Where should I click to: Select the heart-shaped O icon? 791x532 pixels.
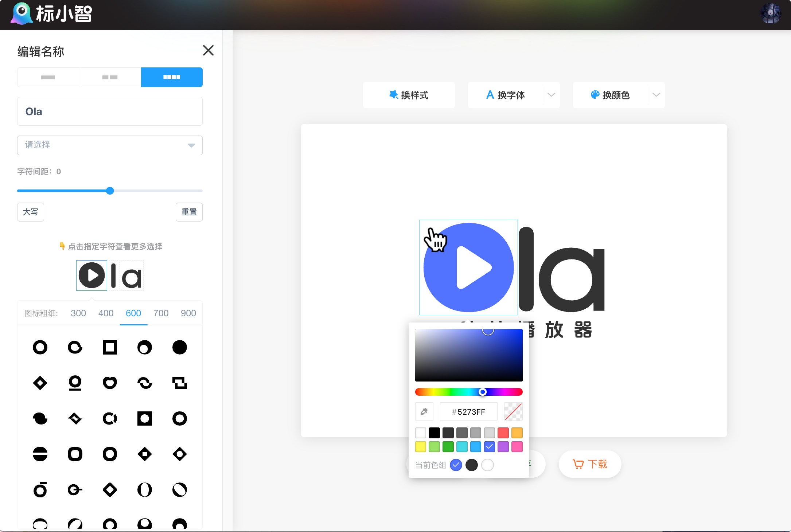(110, 383)
